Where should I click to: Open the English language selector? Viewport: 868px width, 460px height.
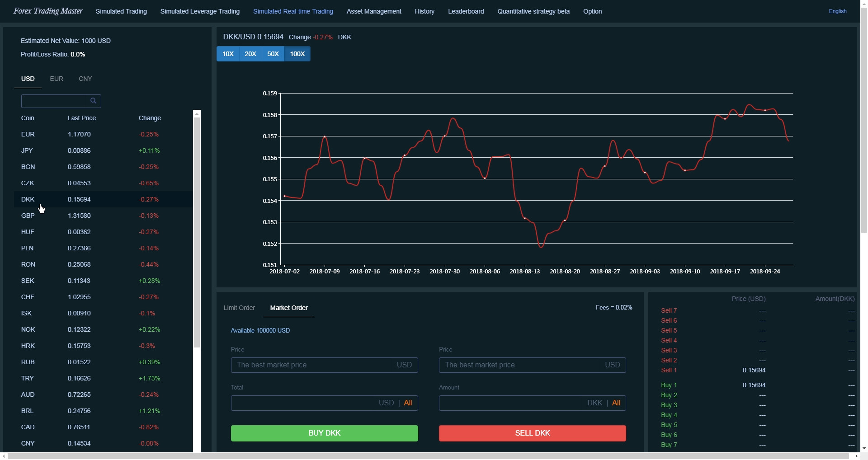(837, 11)
